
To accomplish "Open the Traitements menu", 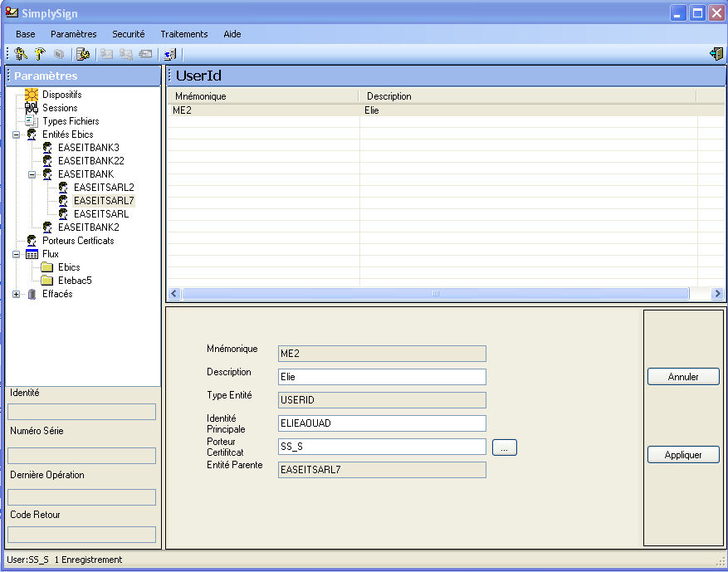I will click(x=184, y=34).
